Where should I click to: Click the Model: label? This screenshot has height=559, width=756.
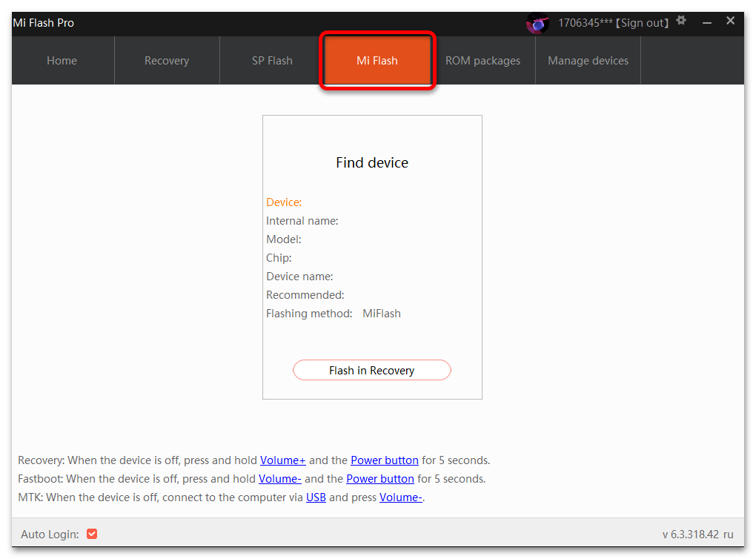coord(283,239)
